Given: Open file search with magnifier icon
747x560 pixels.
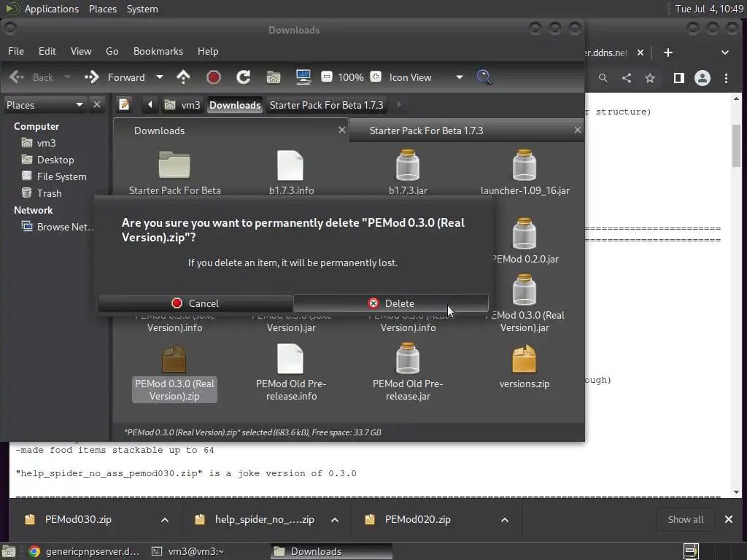Looking at the screenshot, I should 484,77.
